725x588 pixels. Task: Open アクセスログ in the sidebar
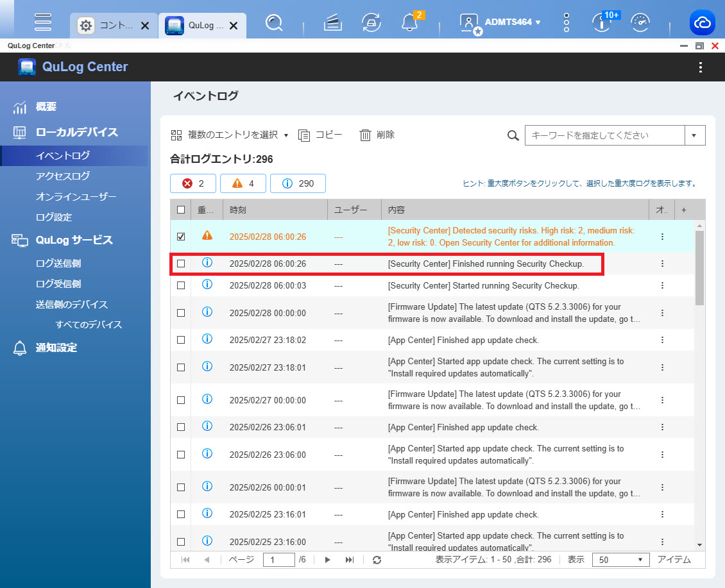click(x=63, y=176)
